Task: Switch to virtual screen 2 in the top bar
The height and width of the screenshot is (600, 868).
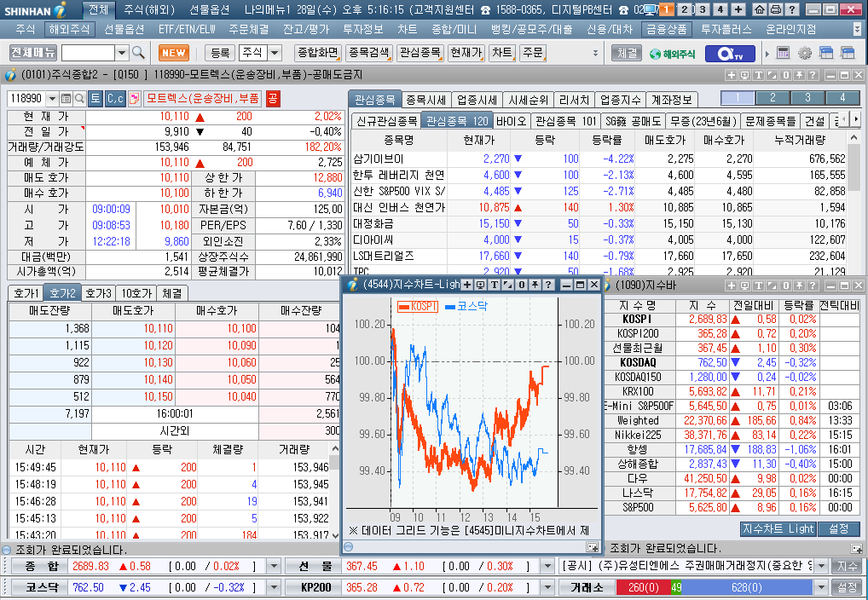Action: point(686,9)
